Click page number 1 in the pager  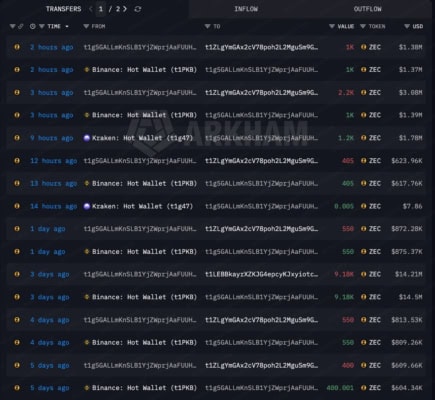coord(101,9)
